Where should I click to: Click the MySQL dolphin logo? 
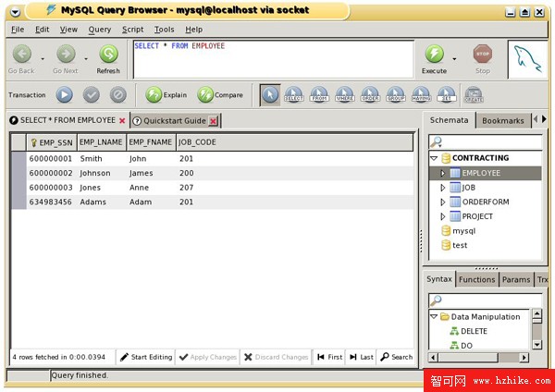tap(527, 59)
